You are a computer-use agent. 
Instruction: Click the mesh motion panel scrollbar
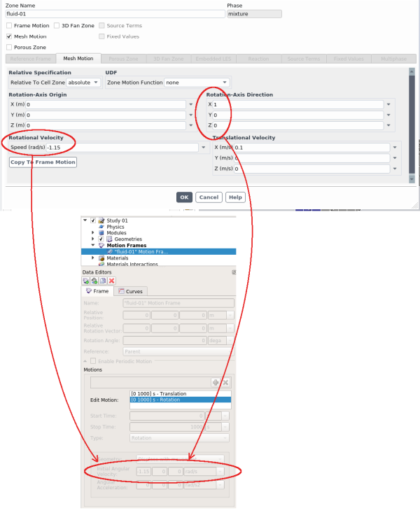point(412,125)
